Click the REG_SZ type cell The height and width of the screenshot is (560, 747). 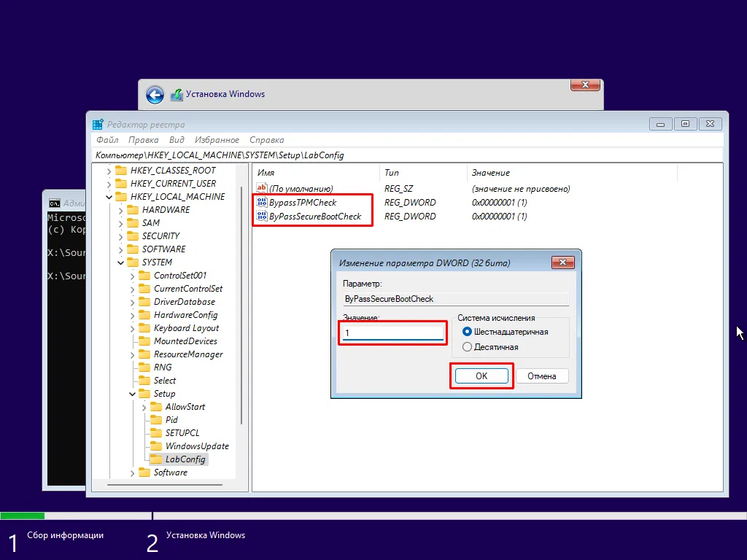[x=399, y=189]
